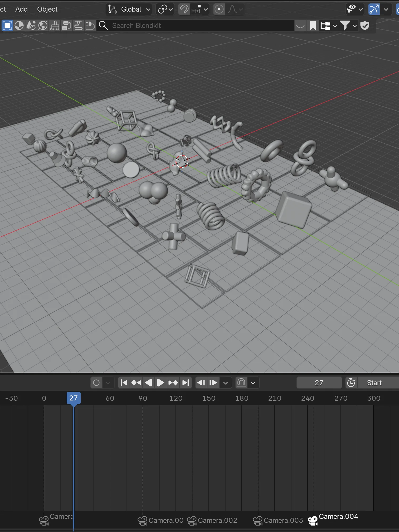This screenshot has width=399, height=532.
Task: Jump to next keyframe
Action: click(173, 383)
